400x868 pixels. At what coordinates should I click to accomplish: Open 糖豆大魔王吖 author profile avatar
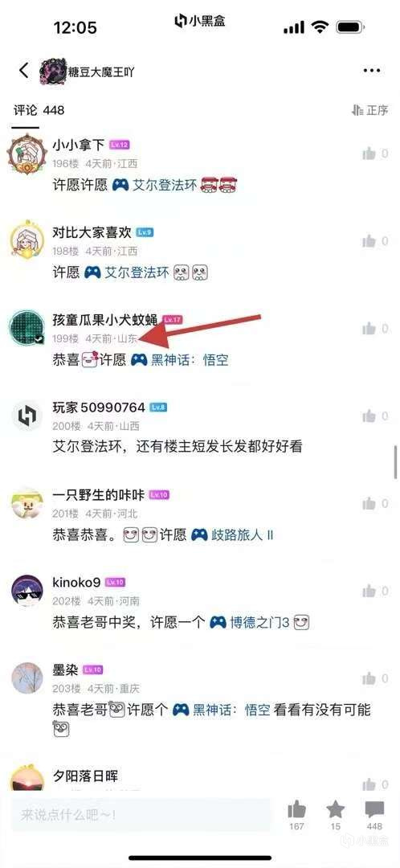point(53,72)
